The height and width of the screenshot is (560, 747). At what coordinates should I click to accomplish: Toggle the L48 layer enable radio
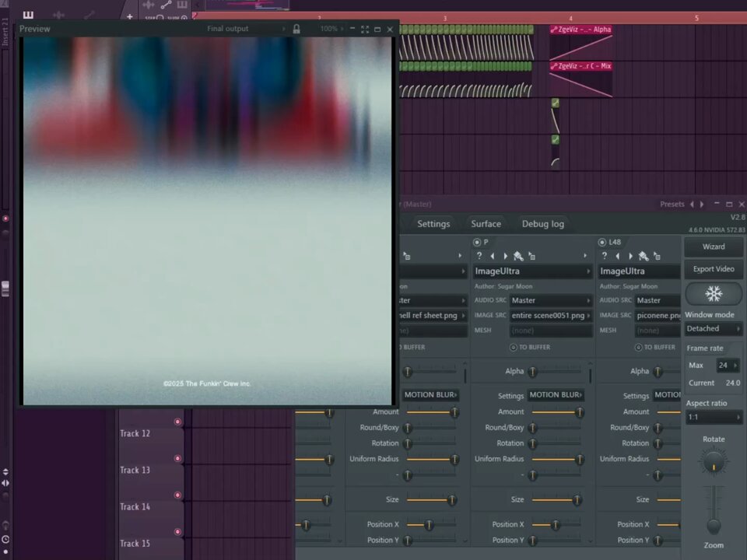click(602, 243)
